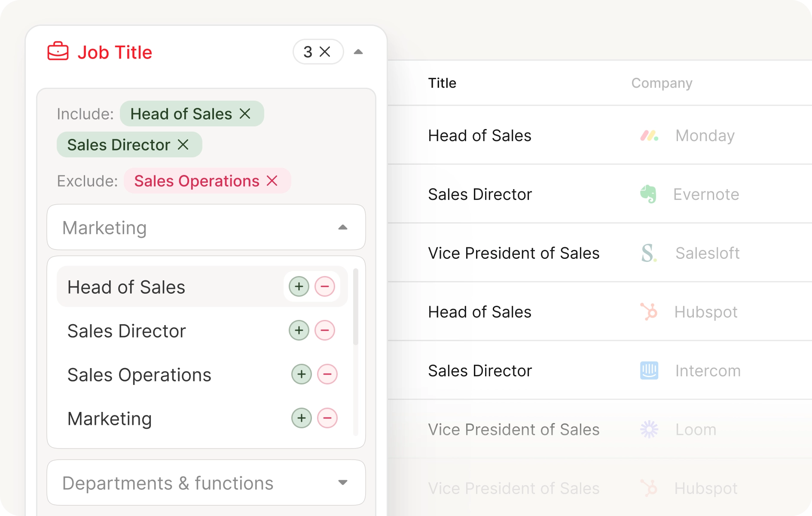Exclude Marketing with minus icon
The height and width of the screenshot is (516, 812).
point(327,418)
